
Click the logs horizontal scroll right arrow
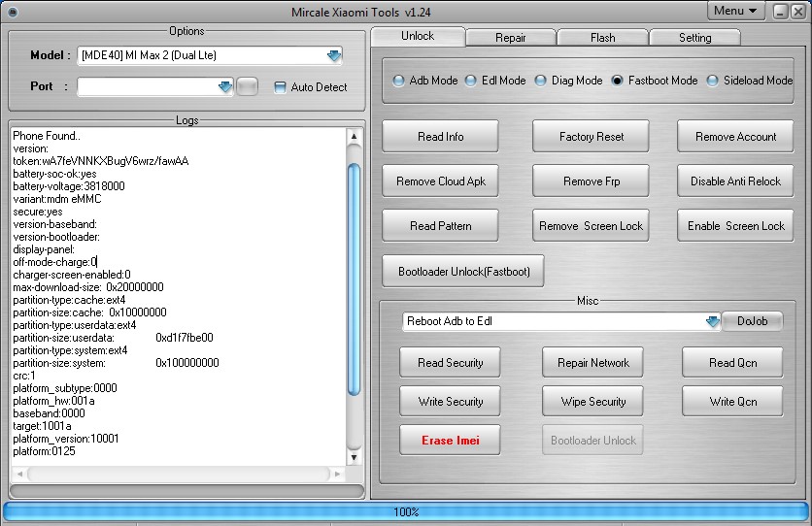[338, 474]
